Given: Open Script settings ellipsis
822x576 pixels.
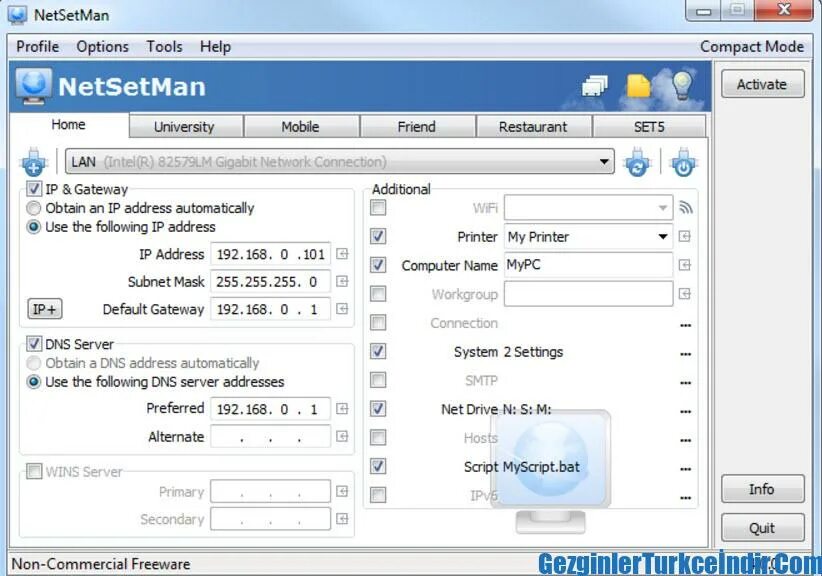Looking at the screenshot, I should coord(685,469).
